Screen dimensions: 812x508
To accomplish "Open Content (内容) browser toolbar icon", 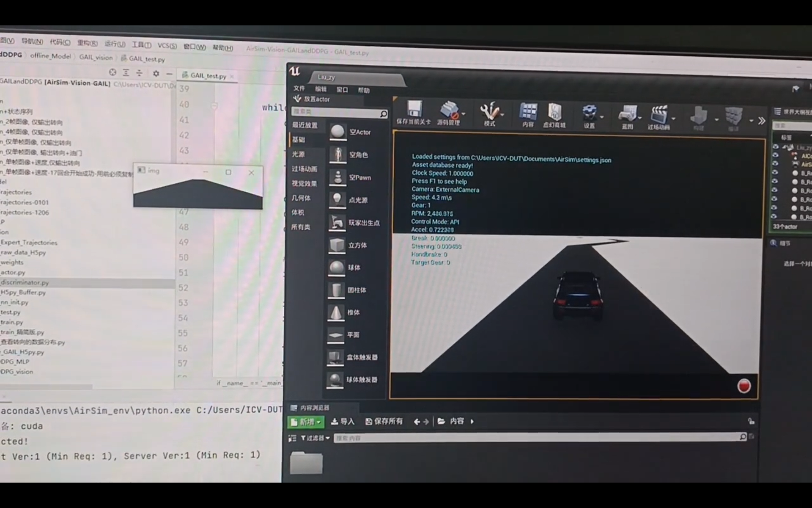I will tap(528, 112).
